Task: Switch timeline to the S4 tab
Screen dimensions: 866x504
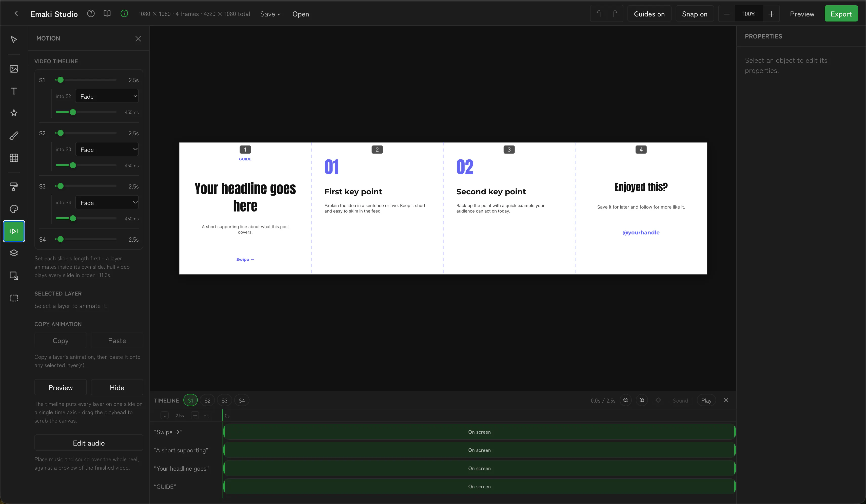Action: click(242, 400)
